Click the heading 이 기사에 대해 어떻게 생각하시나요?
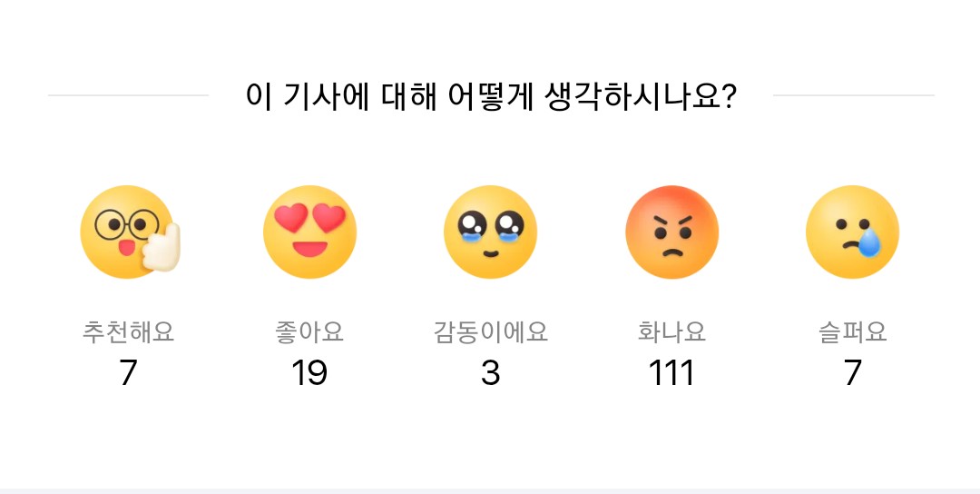The height and width of the screenshot is (494, 980). (x=490, y=95)
